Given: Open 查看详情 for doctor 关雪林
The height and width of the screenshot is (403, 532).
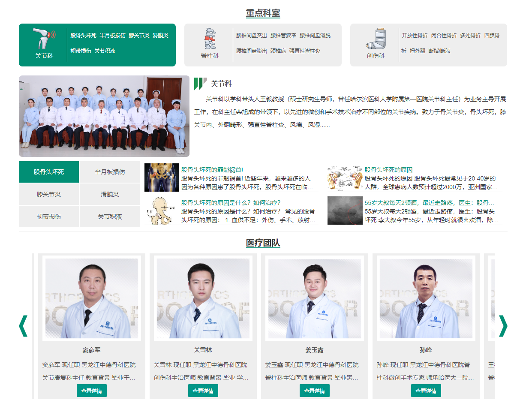Looking at the screenshot, I should point(203,391).
